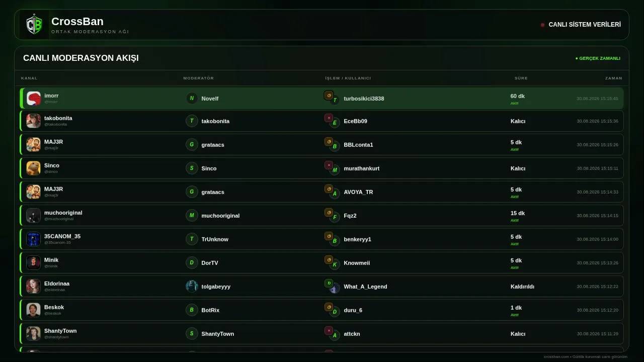Select the KANAL column header
644x362 pixels.
29,78
